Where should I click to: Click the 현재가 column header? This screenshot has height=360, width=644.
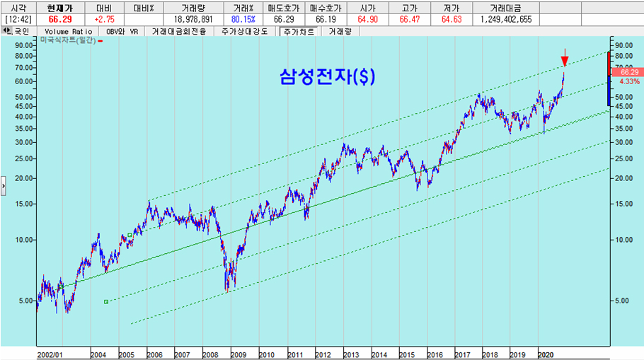click(60, 8)
